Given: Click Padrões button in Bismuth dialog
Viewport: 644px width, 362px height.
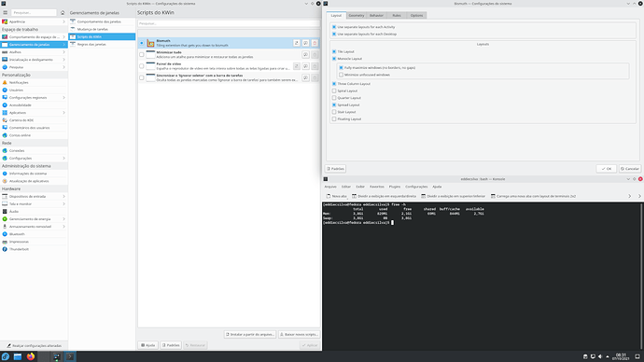Looking at the screenshot, I should tap(335, 169).
